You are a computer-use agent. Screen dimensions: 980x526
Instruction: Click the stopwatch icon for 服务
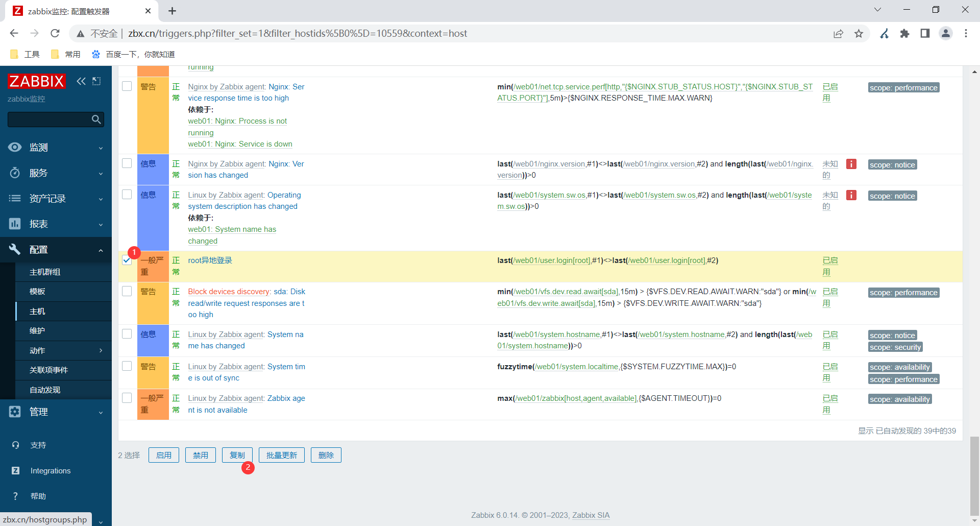pos(15,173)
